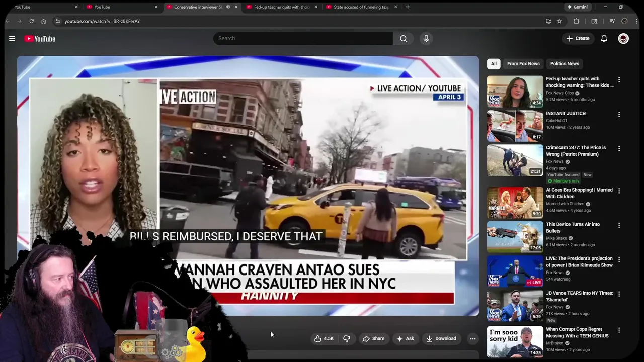Open options for JD Vance TEARS video
This screenshot has width=644, height=362.
[619, 294]
